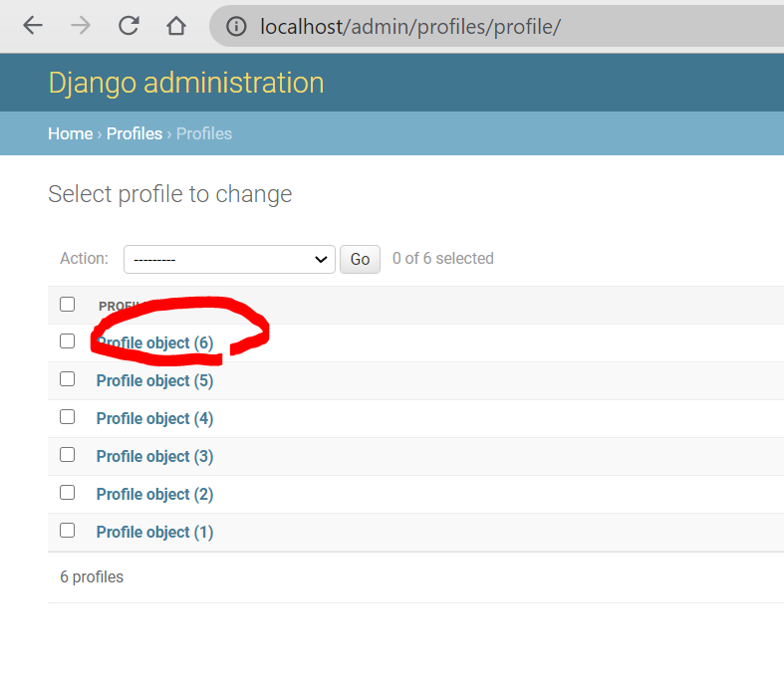Check the box for Profile object (5)

pos(67,379)
